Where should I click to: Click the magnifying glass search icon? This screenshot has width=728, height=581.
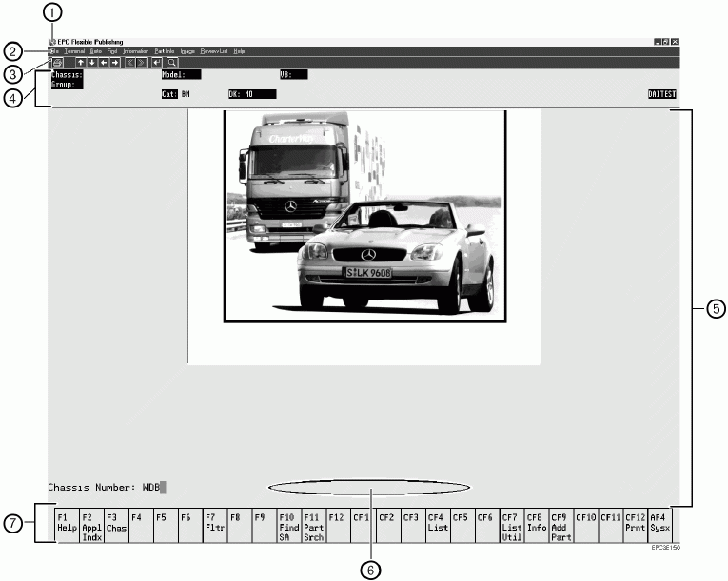[x=172, y=63]
